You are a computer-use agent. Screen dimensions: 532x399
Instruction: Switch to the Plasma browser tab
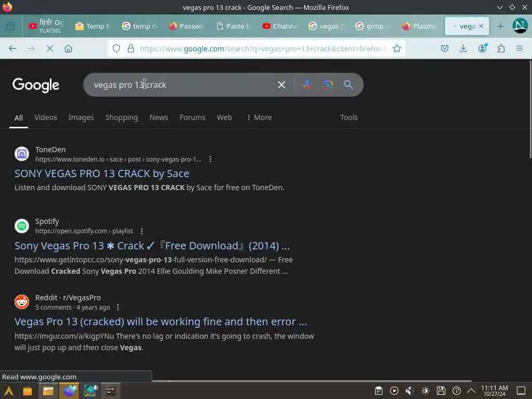point(419,26)
